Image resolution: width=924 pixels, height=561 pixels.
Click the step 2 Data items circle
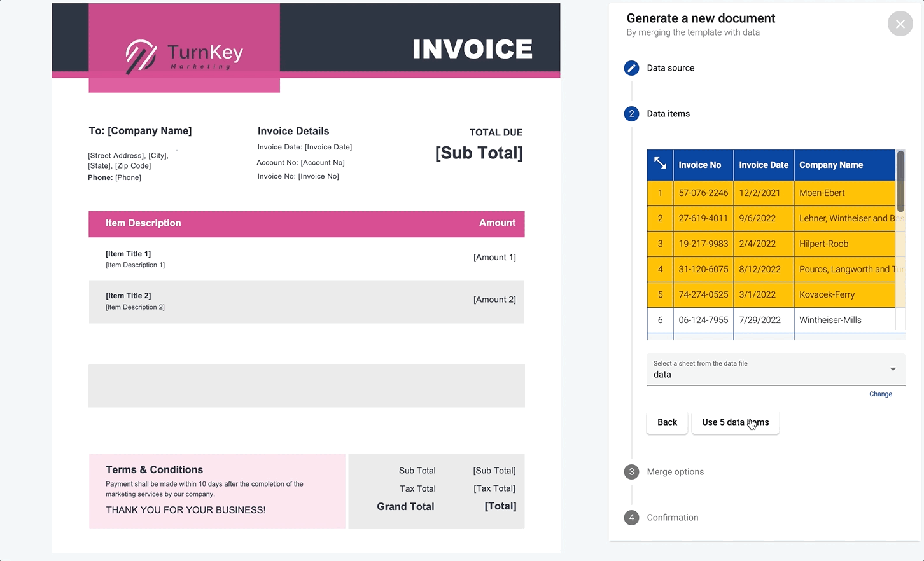click(x=631, y=114)
